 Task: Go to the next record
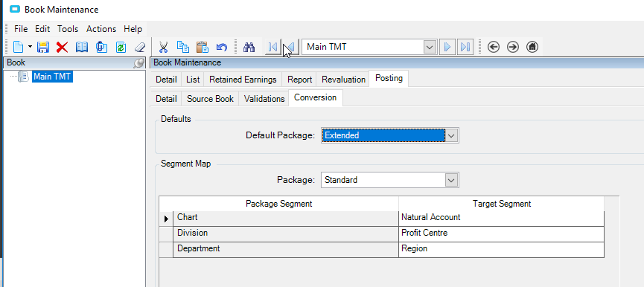coord(447,47)
